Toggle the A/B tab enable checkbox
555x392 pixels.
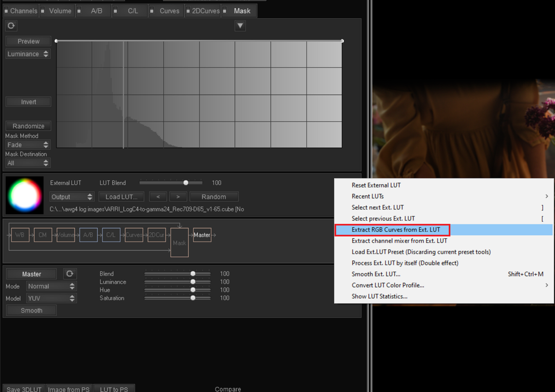(79, 11)
